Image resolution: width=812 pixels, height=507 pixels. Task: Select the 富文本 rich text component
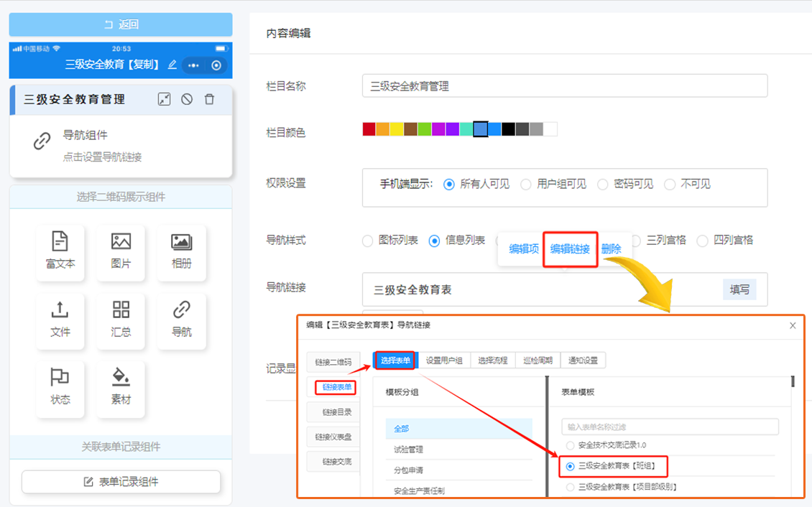pyautogui.click(x=60, y=251)
